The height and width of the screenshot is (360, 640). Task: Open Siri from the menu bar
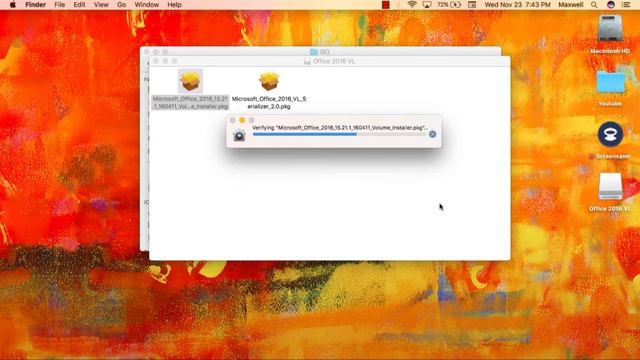click(611, 5)
